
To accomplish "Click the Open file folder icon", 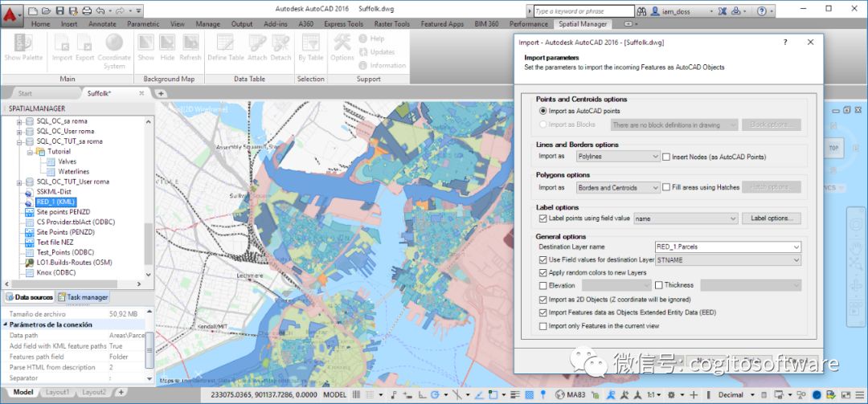I will [x=47, y=10].
